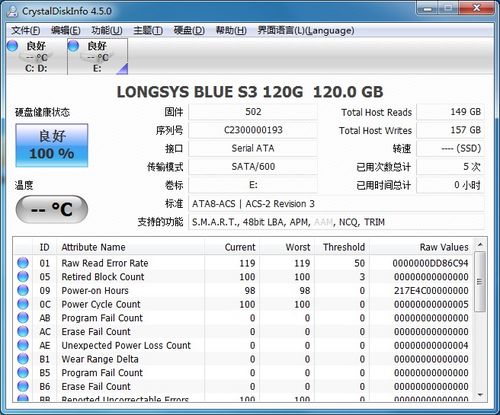The height and width of the screenshot is (415, 500).
Task: Click the power-on hours field 0 小时
Action: (450, 185)
